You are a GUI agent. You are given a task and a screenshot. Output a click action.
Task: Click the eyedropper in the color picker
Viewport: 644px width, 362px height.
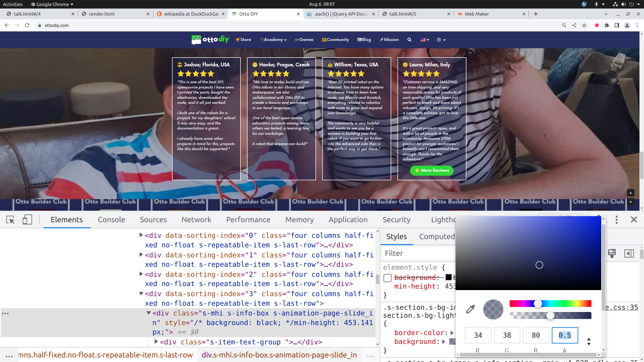(x=470, y=309)
